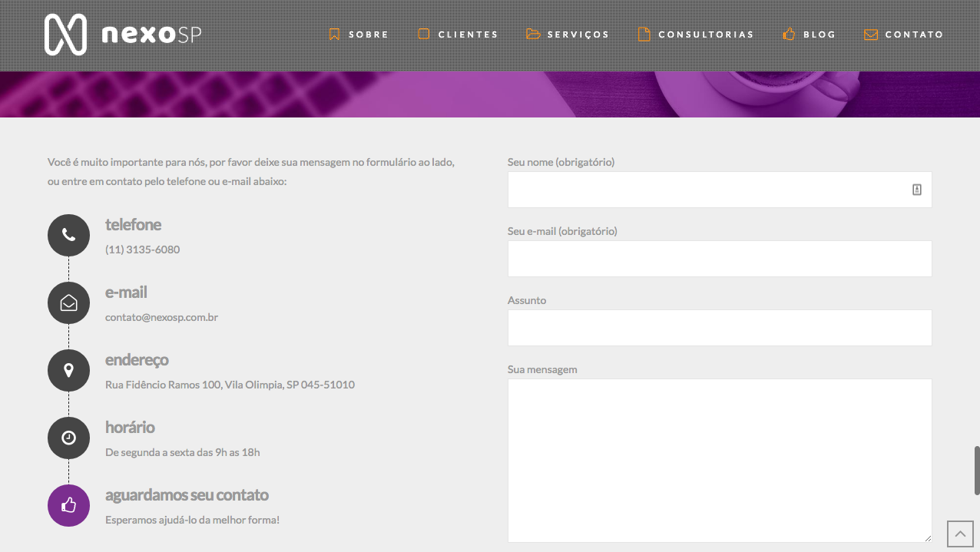Viewport: 980px width, 552px height.
Task: Click the purple thumbs-up icon circle
Action: tap(68, 505)
